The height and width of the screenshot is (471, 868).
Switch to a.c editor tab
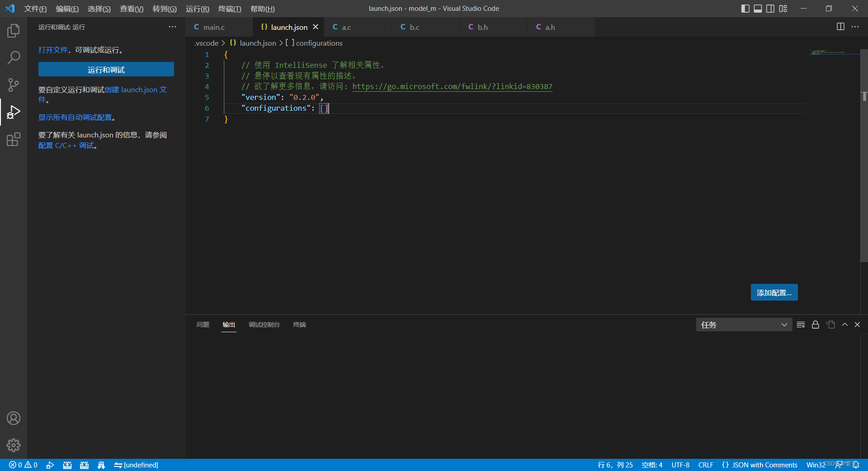pyautogui.click(x=358, y=27)
